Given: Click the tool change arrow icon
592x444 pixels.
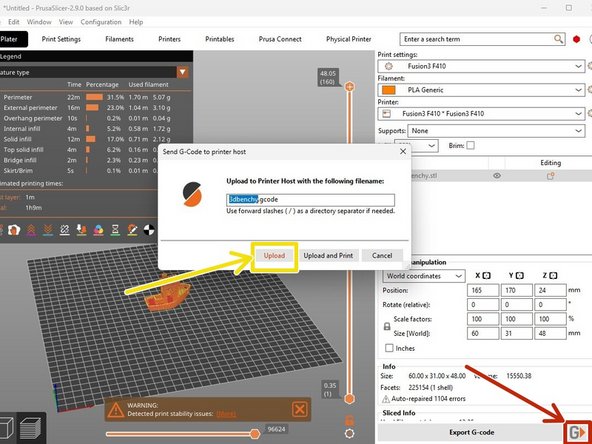Looking at the screenshot, I should click(82, 230).
